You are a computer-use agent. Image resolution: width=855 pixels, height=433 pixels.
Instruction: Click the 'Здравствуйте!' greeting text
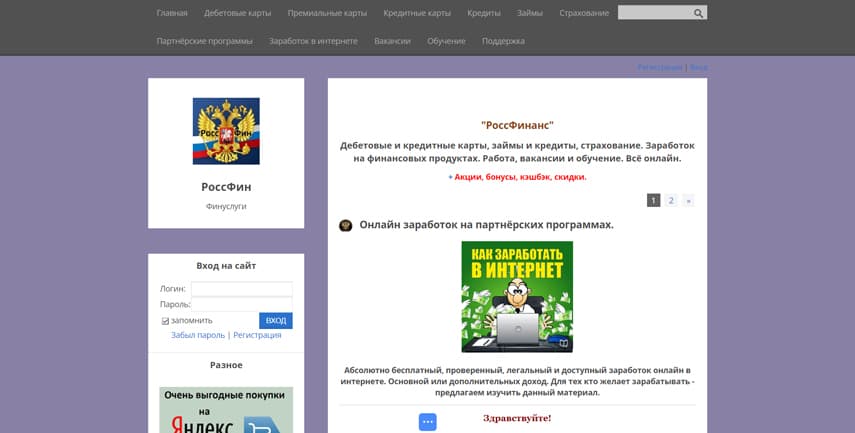point(517,418)
